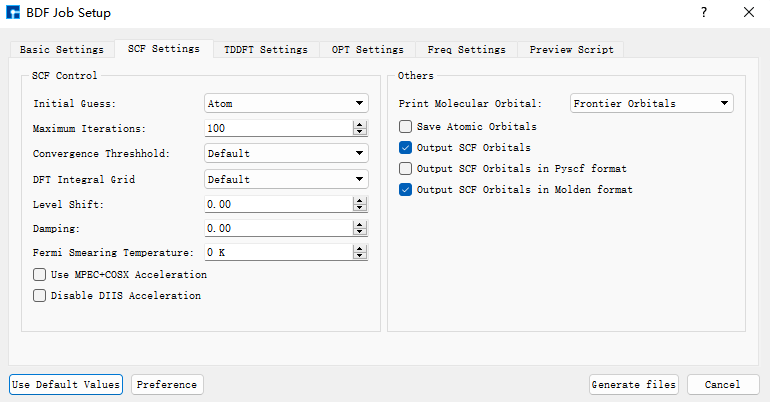
Task: Close the BDF Job Setup dialog
Action: click(749, 12)
